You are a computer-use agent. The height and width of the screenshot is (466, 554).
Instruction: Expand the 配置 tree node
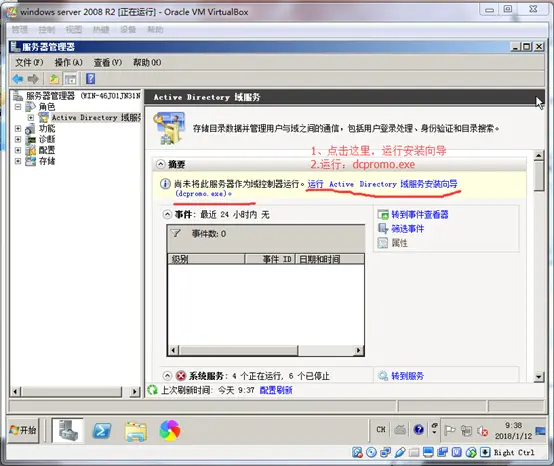[x=18, y=151]
